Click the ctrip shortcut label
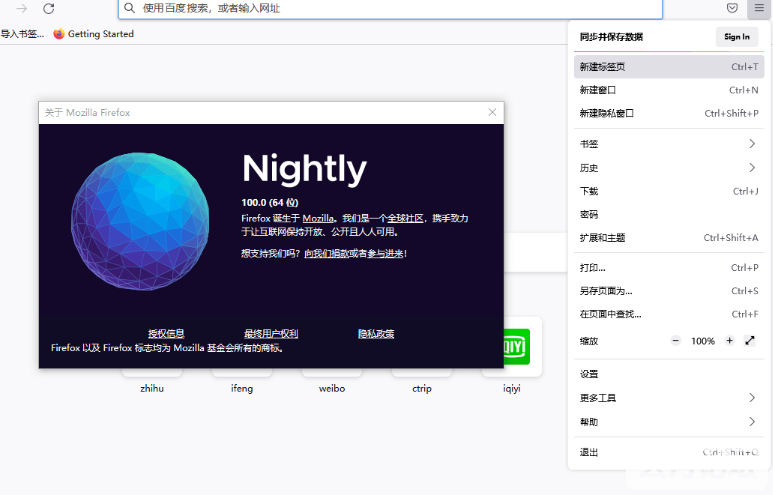 pyautogui.click(x=422, y=389)
